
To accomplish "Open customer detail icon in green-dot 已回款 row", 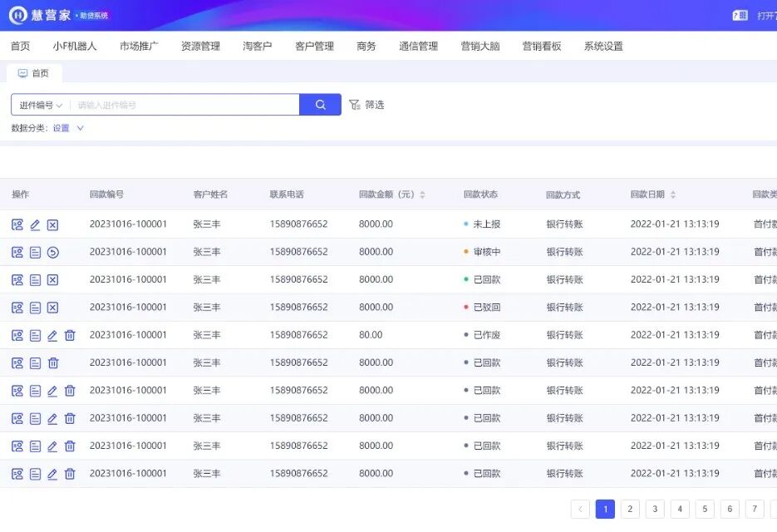I will click(17, 280).
